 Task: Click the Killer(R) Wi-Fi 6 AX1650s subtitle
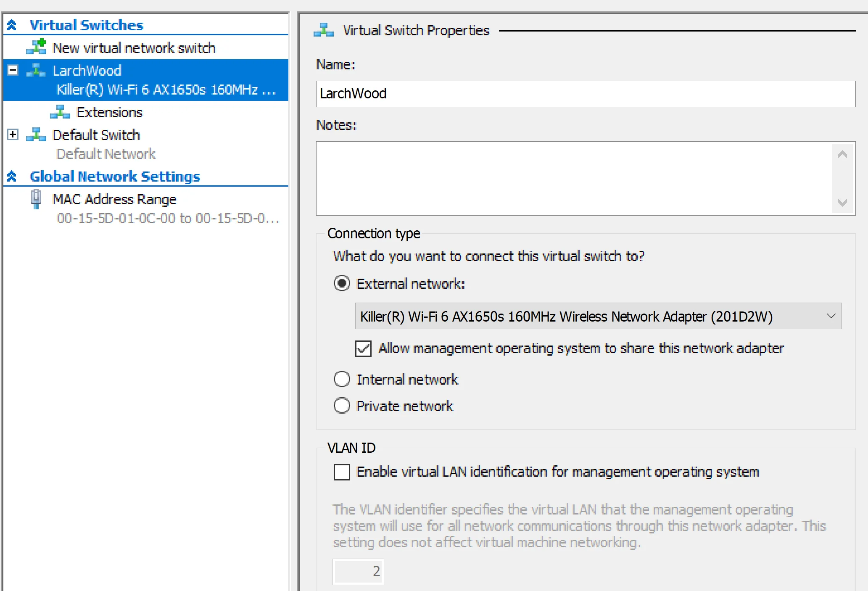(x=166, y=90)
